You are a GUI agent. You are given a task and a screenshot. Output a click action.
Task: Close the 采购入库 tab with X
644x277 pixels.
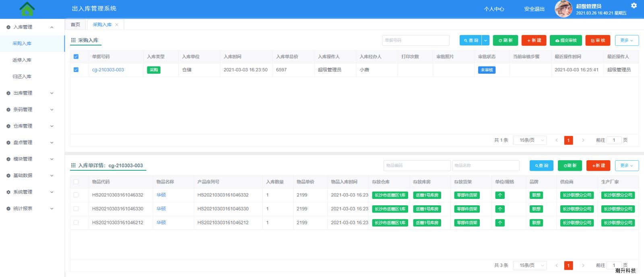[117, 25]
